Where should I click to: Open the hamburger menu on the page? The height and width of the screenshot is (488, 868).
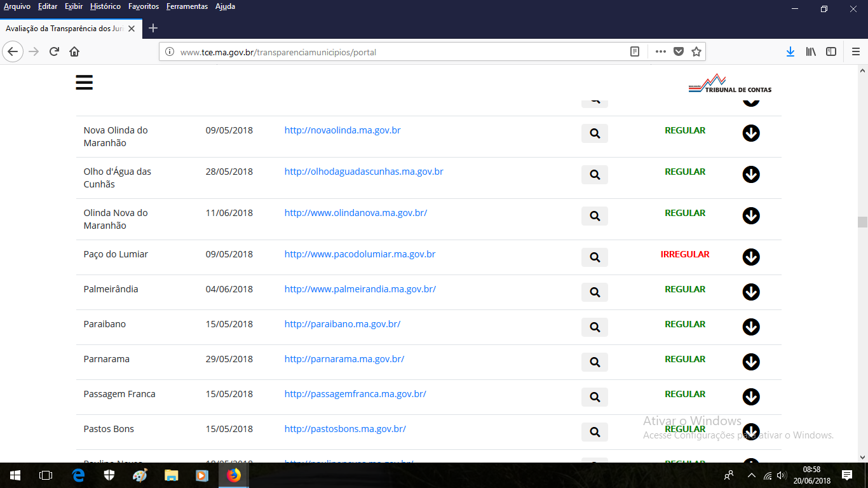84,82
